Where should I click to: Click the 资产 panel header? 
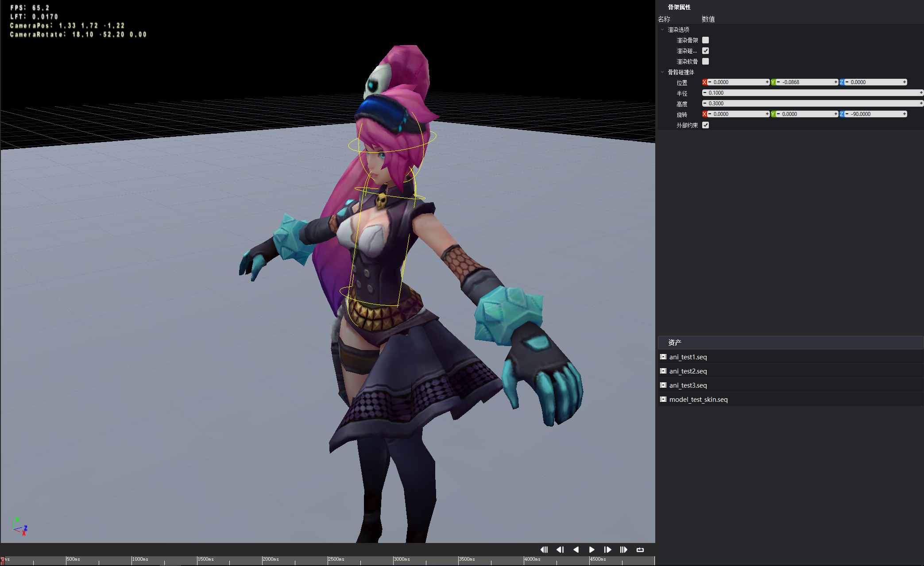(791, 343)
